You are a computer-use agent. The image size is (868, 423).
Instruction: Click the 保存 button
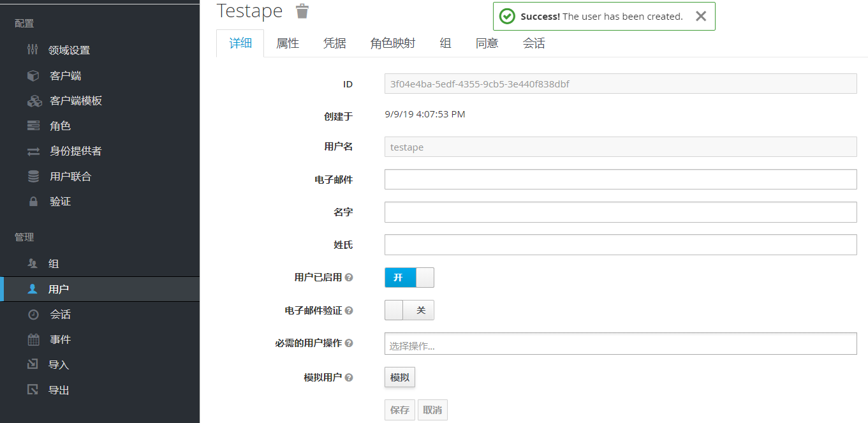(399, 410)
